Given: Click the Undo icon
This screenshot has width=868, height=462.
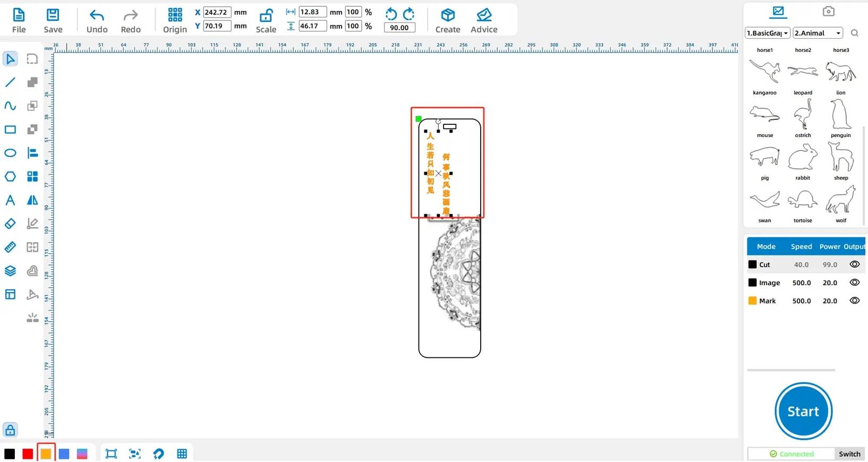Looking at the screenshot, I should [97, 15].
